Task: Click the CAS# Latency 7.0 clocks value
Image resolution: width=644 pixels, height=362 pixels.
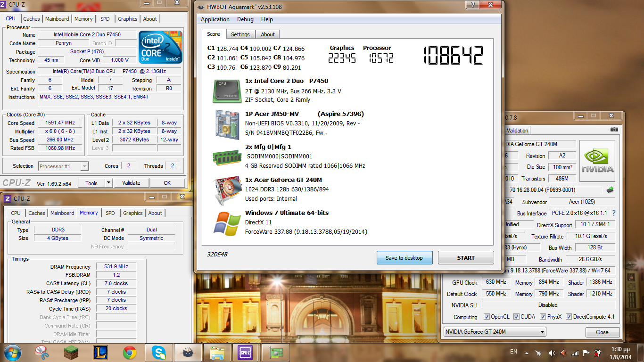Action: pos(116,283)
